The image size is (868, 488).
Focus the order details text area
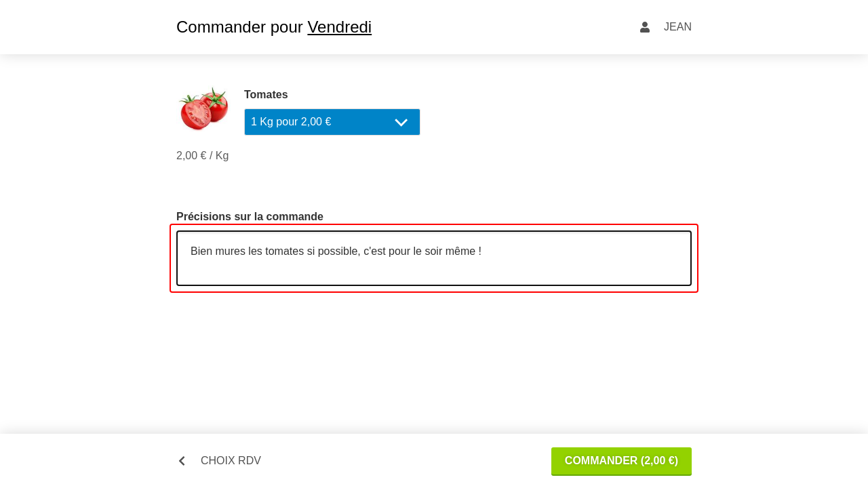coord(434,258)
